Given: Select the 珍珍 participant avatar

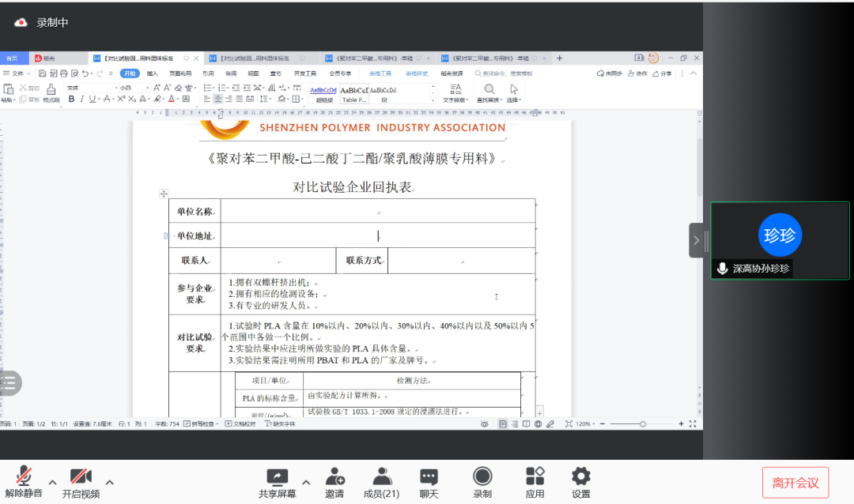Looking at the screenshot, I should [780, 235].
